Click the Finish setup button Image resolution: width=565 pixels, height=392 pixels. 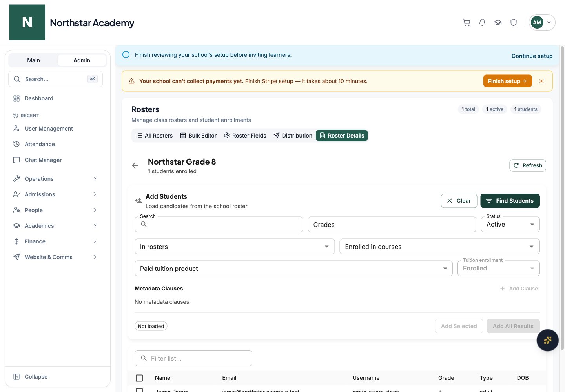(507, 81)
